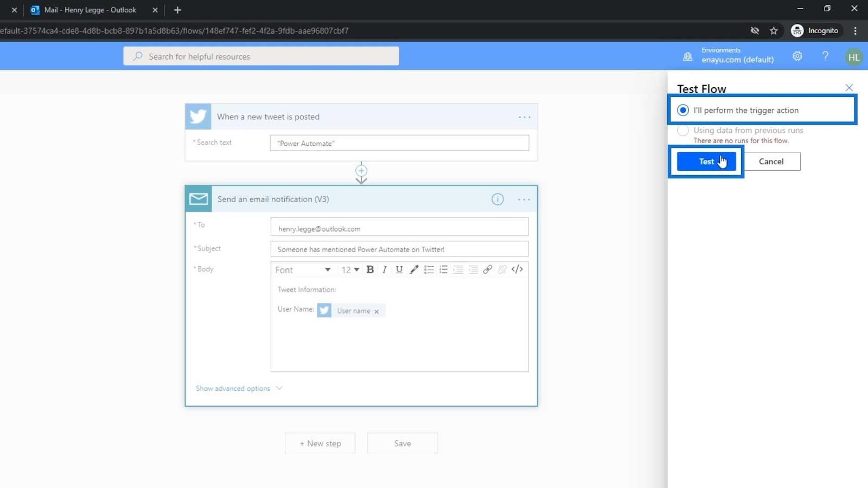Open Chrome's three-dot menu
This screenshot has width=868, height=488.
856,31
